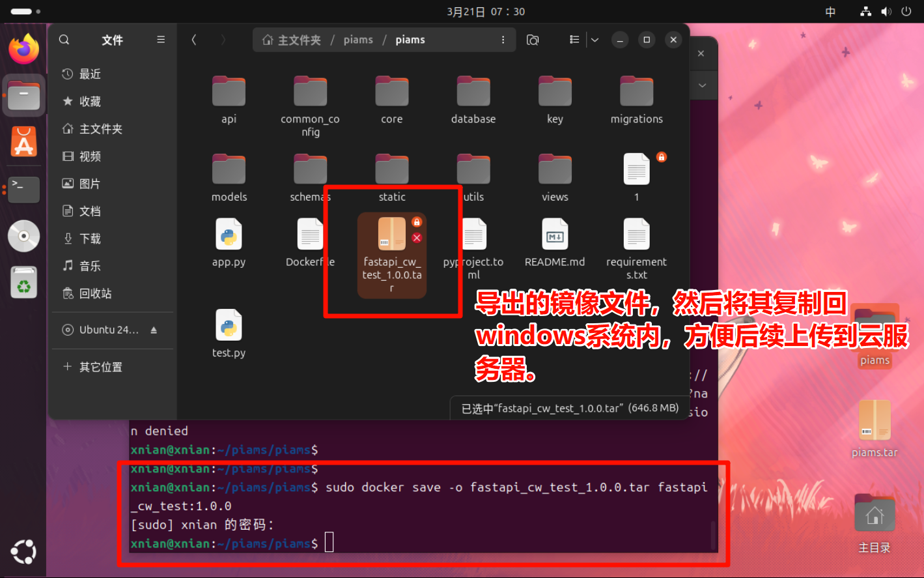Click the disc drive dock icon

(x=23, y=236)
